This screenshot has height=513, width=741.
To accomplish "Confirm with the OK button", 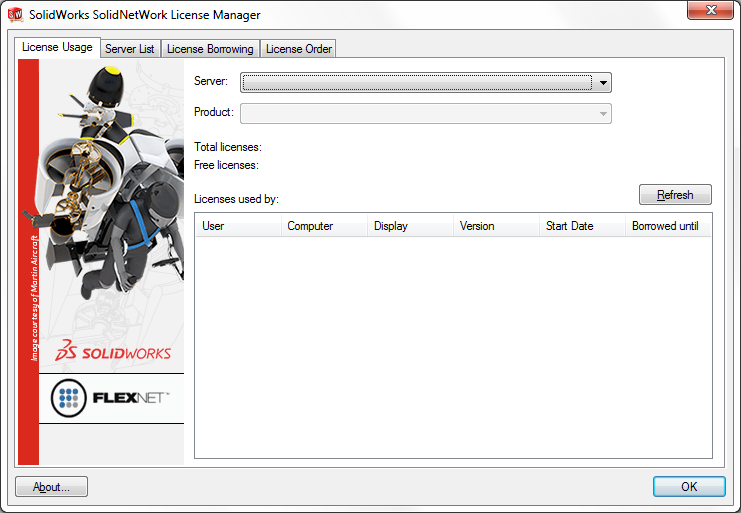I will click(689, 487).
